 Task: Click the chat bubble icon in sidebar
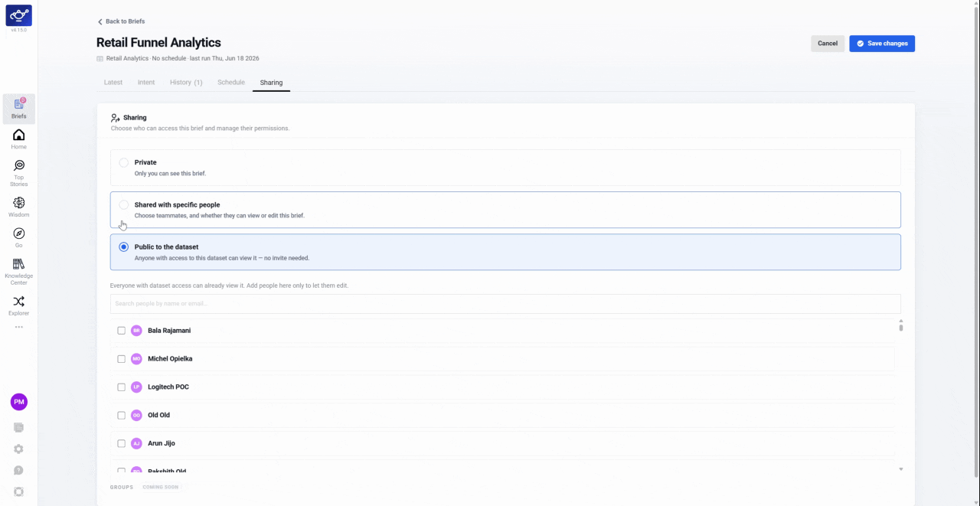[18, 470]
